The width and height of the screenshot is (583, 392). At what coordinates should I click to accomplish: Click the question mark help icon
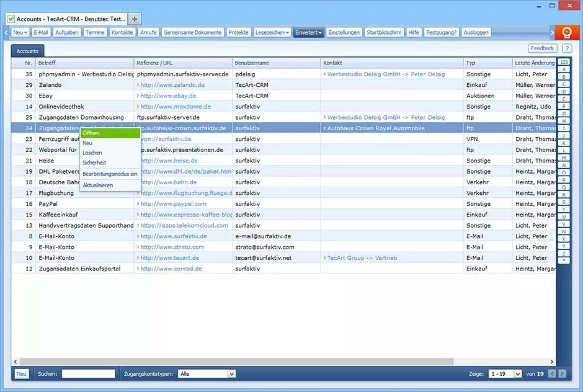pos(567,48)
